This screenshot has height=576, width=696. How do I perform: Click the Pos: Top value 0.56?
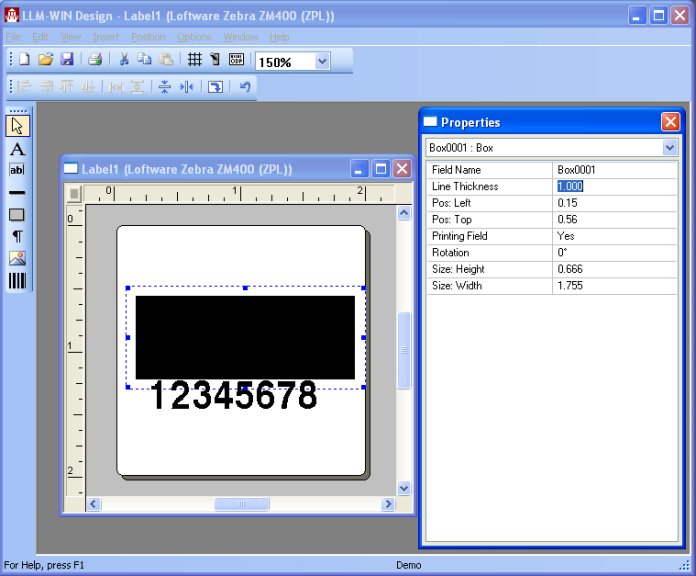click(615, 220)
